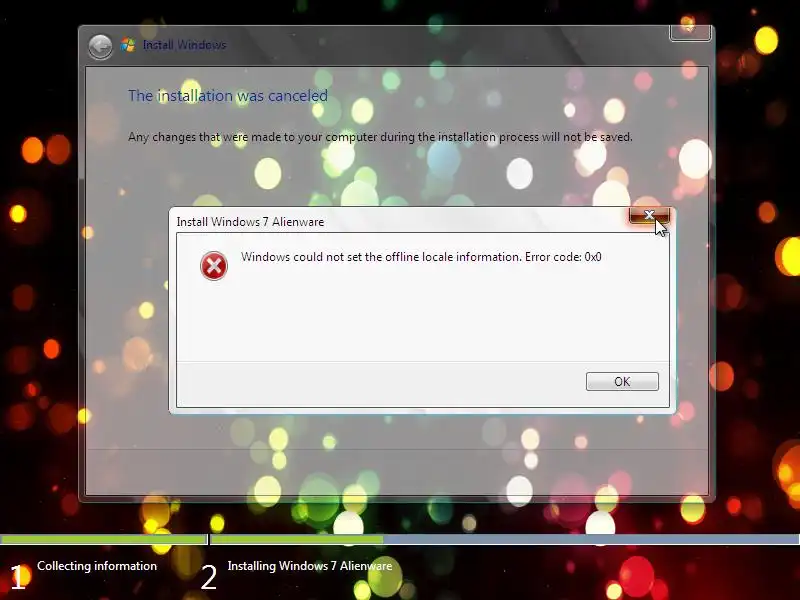Click the 'Any changes that were made' message
Viewport: 800px width, 600px height.
[380, 137]
